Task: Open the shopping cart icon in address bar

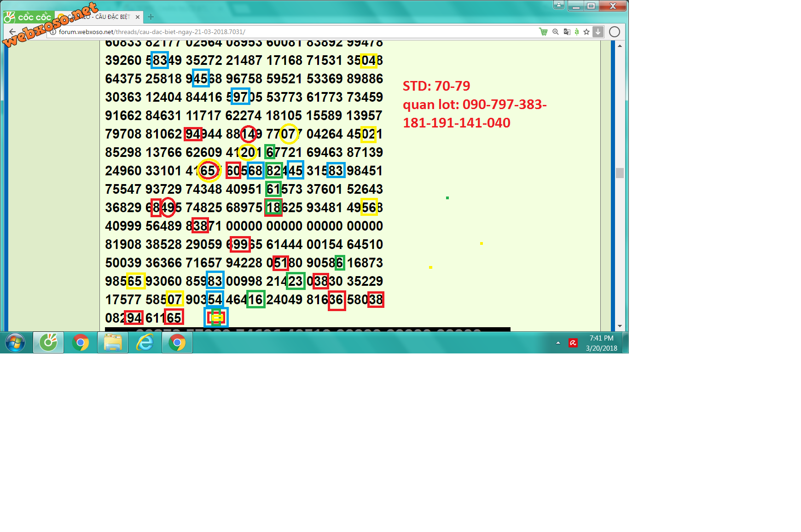Action: click(x=543, y=32)
